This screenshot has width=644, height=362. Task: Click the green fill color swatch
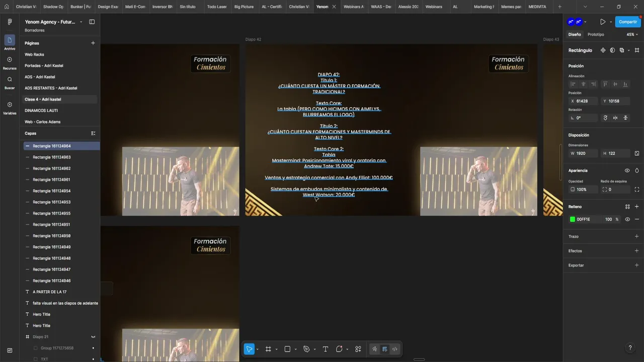tap(573, 219)
